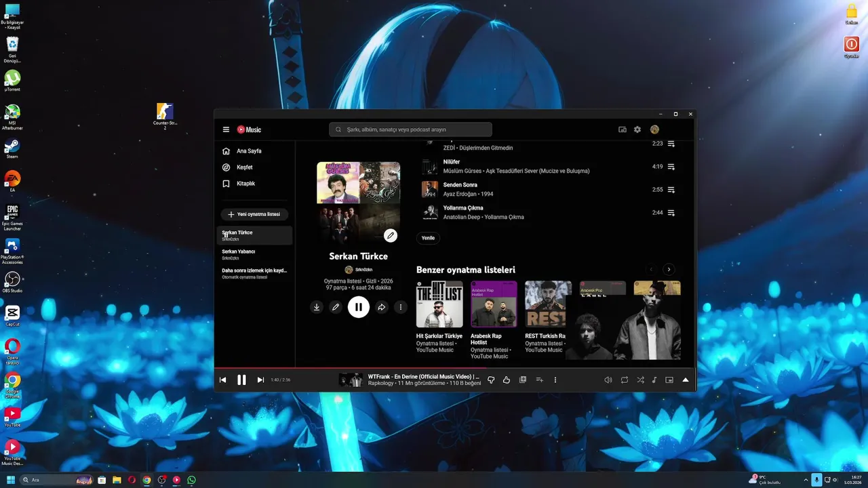Screen dimensions: 868x488
Task: Open Opera browser from taskbar
Action: point(132,480)
